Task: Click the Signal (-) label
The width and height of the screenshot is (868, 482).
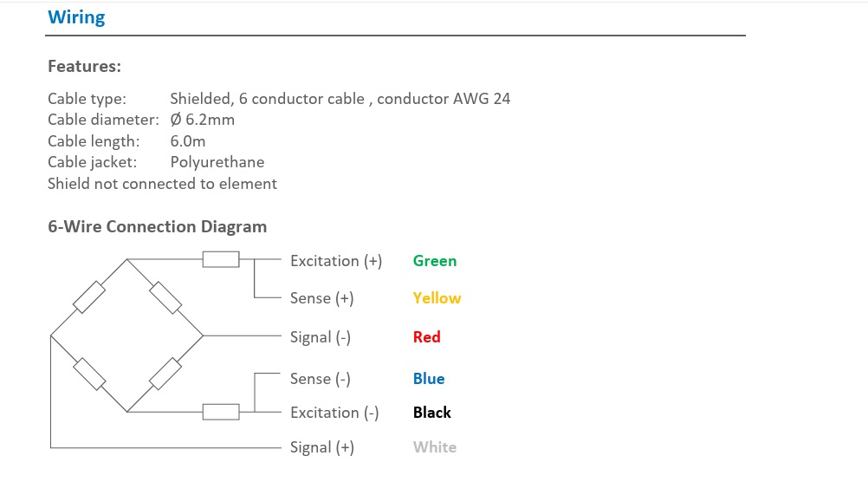Action: pyautogui.click(x=321, y=337)
